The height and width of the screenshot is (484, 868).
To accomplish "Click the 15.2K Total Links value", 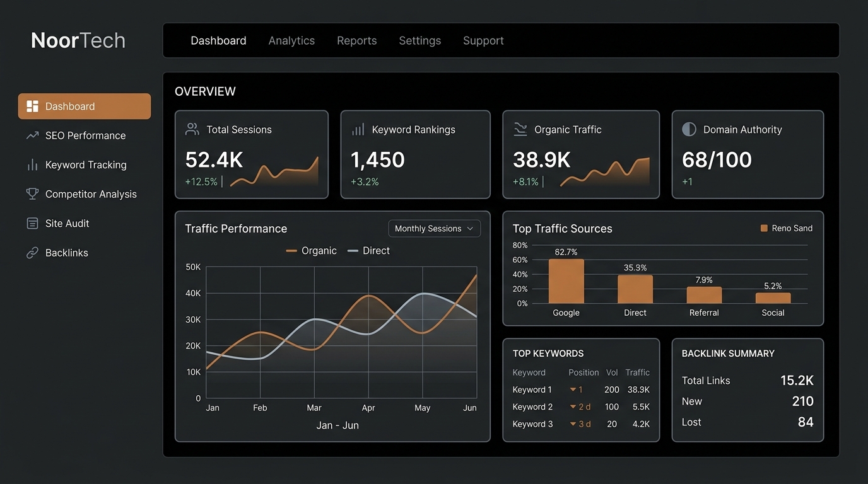I will point(797,381).
